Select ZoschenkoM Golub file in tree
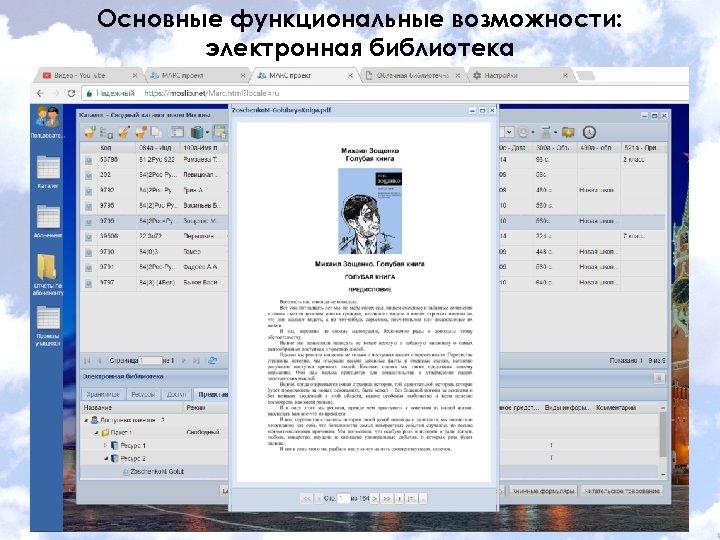Viewport: 720px width, 540px height. (157, 472)
